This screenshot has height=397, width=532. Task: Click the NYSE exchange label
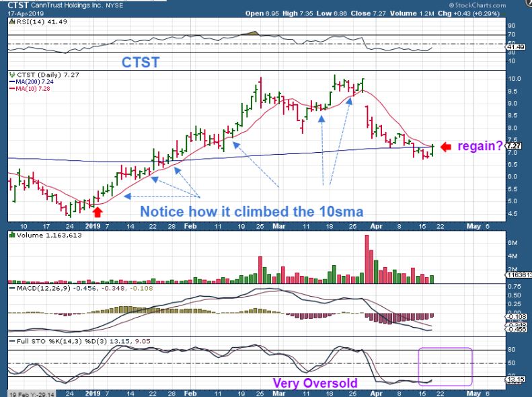coord(114,5)
